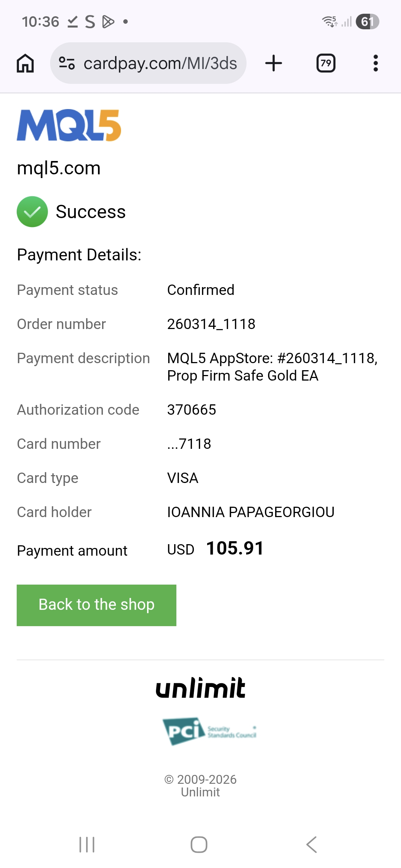Tap the Wi-Fi status icon

pyautogui.click(x=330, y=22)
